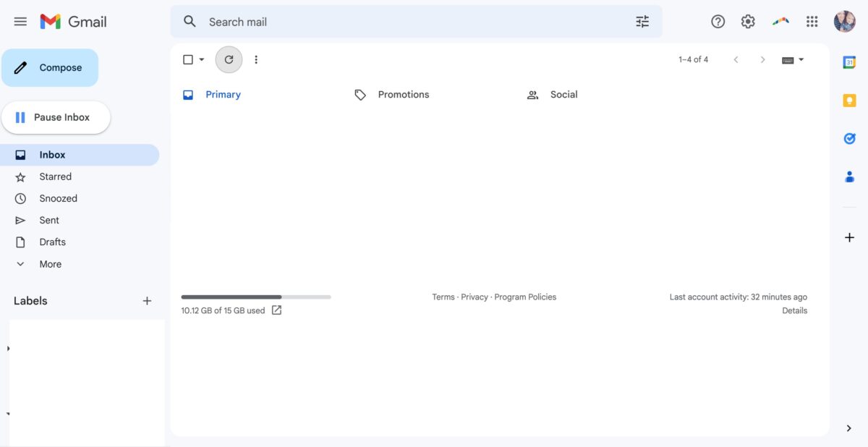Expand the More section in sidebar
The image size is (868, 447).
click(x=50, y=264)
